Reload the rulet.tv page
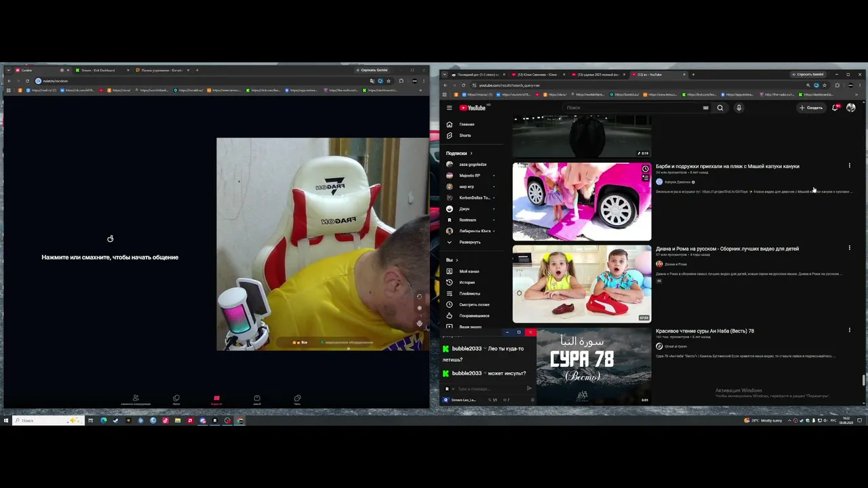The image size is (868, 488). click(26, 81)
